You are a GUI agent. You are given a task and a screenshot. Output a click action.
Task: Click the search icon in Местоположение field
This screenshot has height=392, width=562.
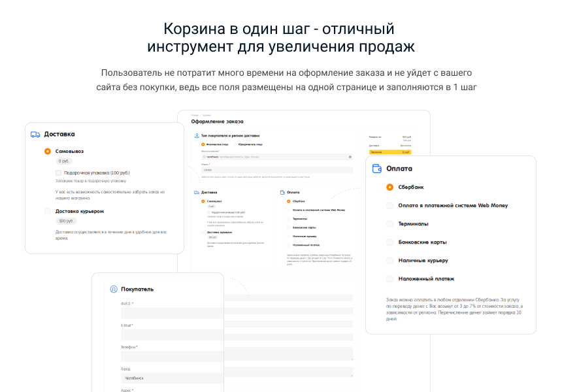click(x=204, y=157)
